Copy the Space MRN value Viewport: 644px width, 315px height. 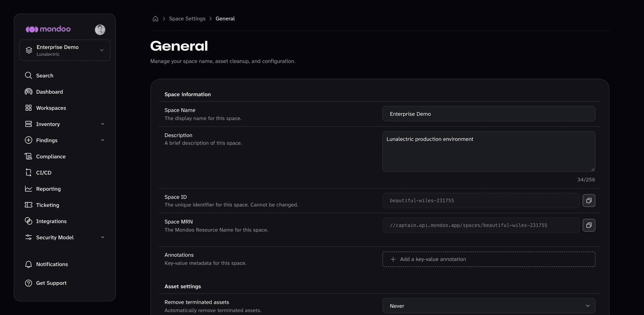tap(589, 225)
